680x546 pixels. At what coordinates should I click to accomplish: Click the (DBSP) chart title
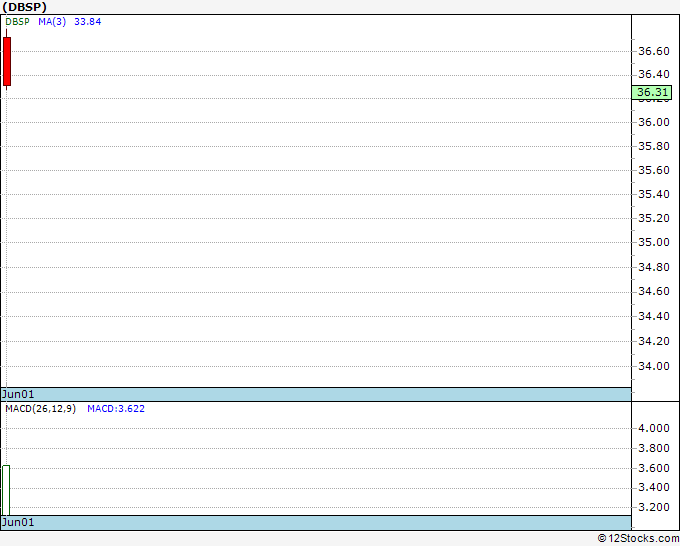coord(25,7)
